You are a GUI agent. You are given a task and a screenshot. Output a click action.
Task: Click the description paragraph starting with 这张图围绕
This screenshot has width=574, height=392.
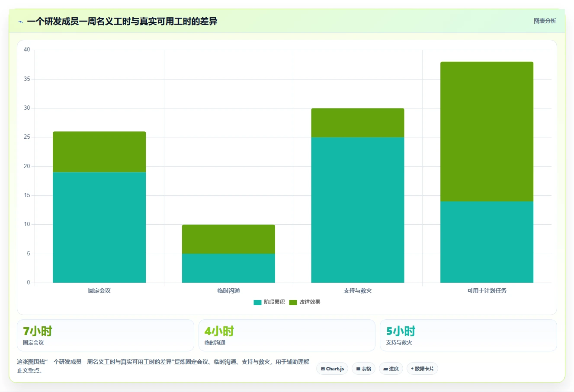[x=163, y=366]
